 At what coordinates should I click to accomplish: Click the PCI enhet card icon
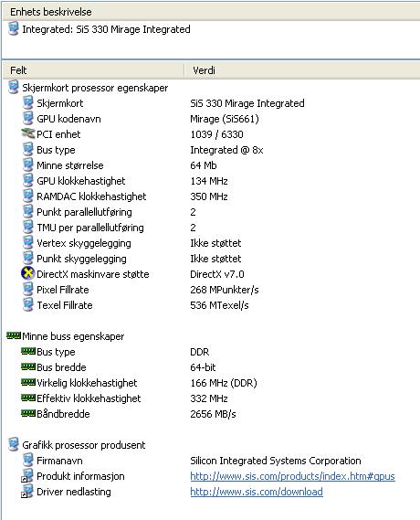point(28,134)
